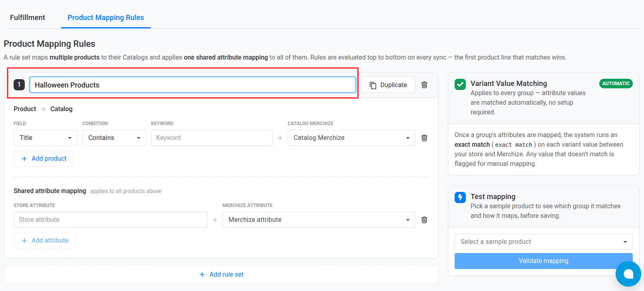Click the exact match code text
This screenshot has height=291, width=644.
tap(514, 145)
